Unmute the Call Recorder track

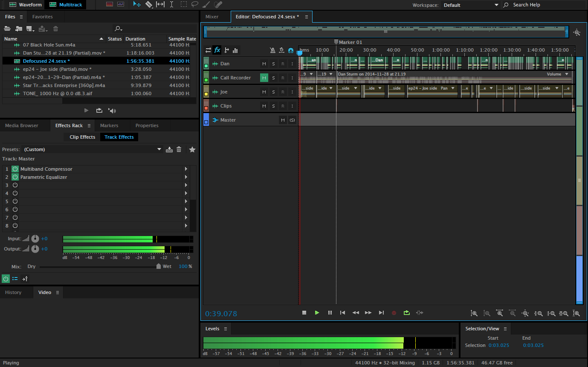click(x=264, y=78)
